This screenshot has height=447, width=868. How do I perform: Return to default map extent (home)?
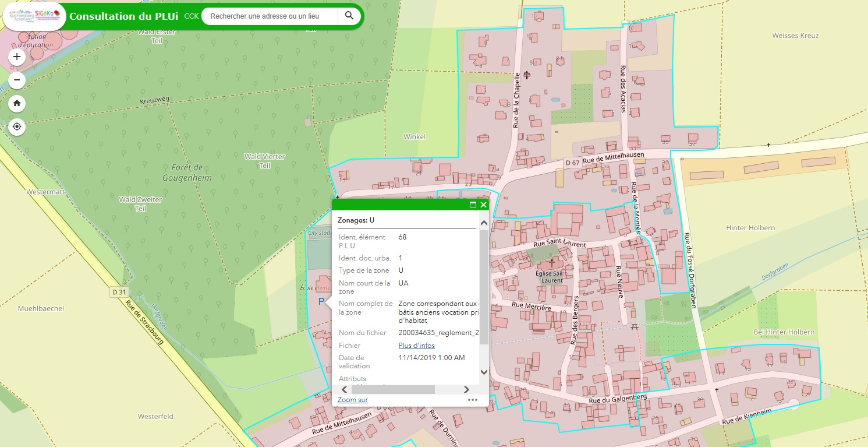(x=17, y=103)
